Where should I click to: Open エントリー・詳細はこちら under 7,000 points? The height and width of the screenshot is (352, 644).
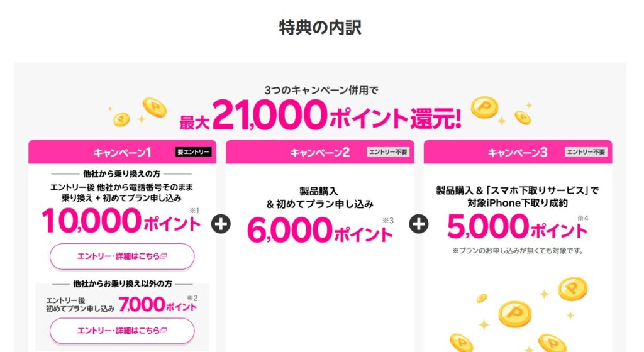(121, 331)
